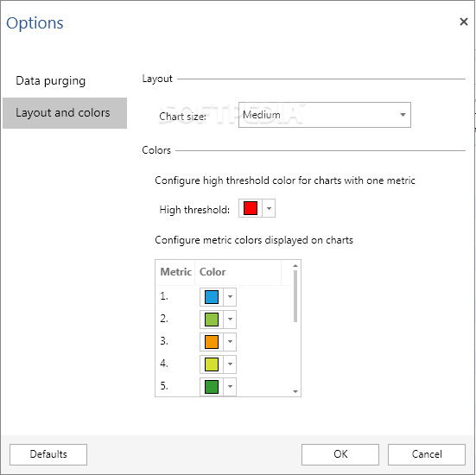Click the orange swatch for metric 3
This screenshot has width=476, height=475.
[212, 342]
